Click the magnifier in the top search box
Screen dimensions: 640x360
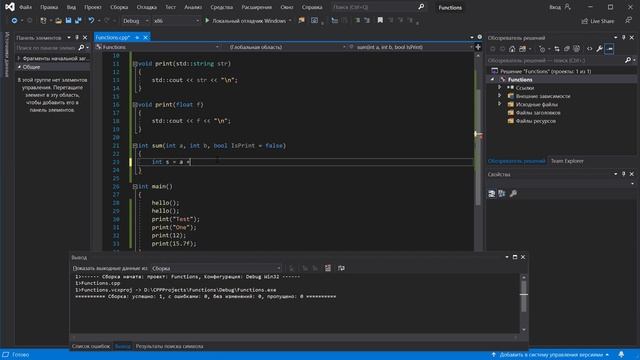421,7
